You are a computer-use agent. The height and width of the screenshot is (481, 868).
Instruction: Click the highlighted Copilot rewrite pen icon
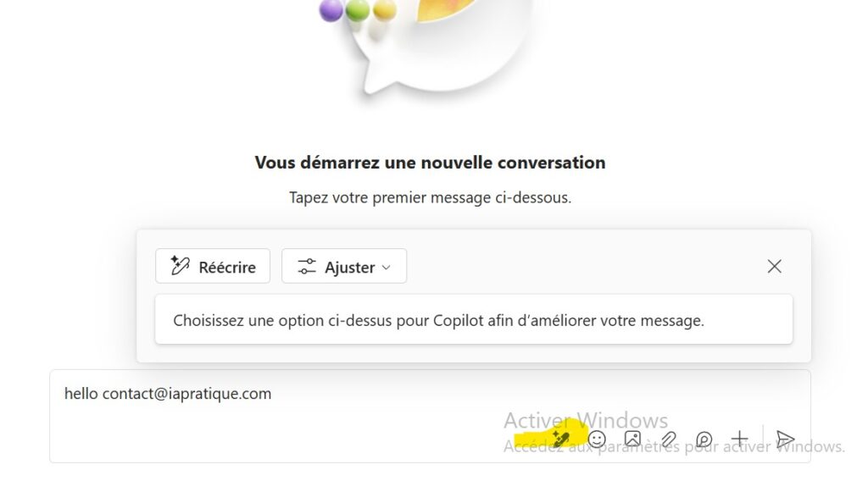click(559, 439)
